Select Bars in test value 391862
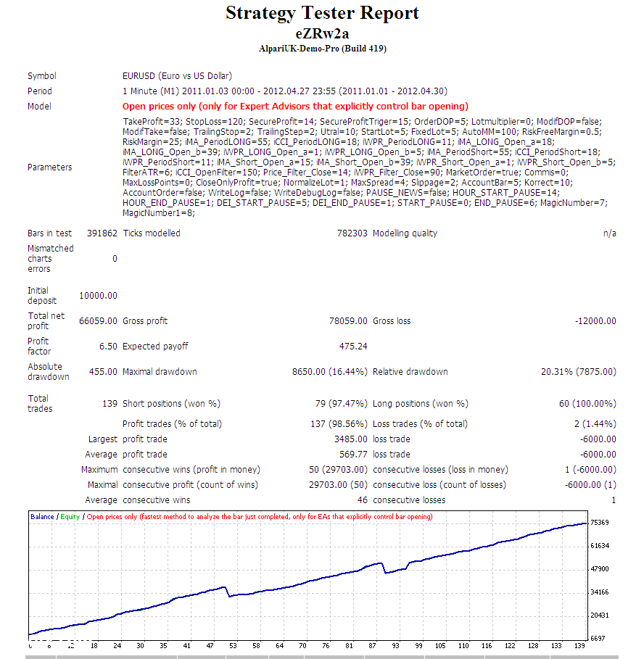644x659 pixels. tap(102, 233)
